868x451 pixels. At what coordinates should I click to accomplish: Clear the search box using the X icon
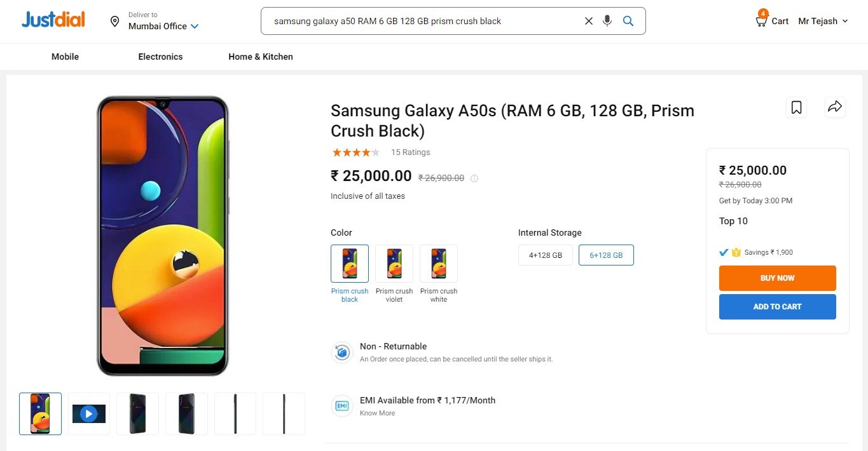coord(588,20)
